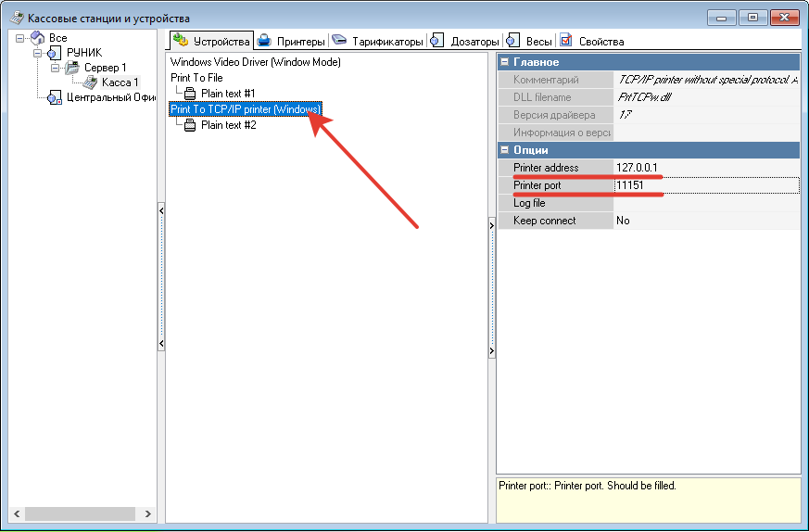Switch to the Тарификаторы tab
The width and height of the screenshot is (809, 532).
[x=378, y=41]
